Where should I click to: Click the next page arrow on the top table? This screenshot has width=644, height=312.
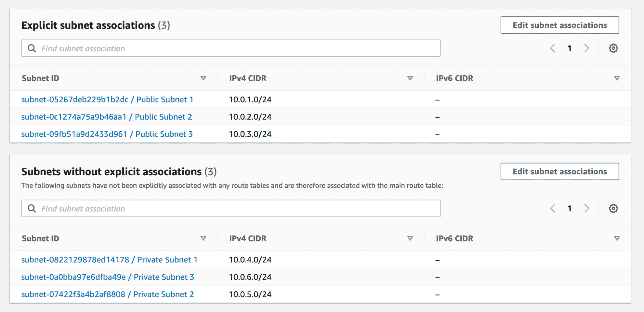pos(587,48)
